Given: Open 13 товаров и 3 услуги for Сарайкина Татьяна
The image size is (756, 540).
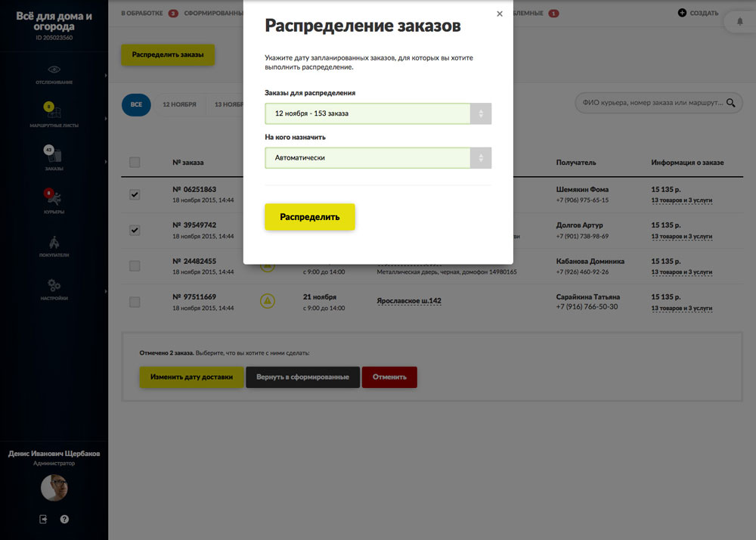Looking at the screenshot, I should (x=681, y=308).
